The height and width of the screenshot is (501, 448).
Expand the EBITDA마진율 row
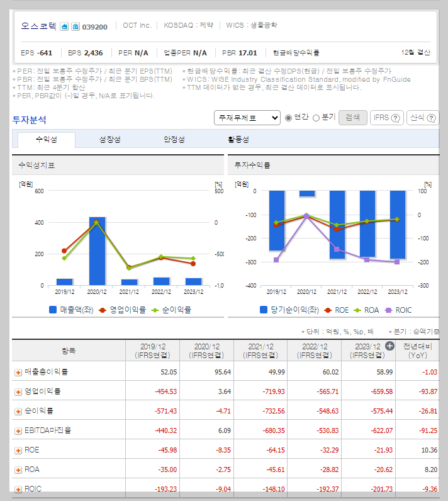(18, 431)
